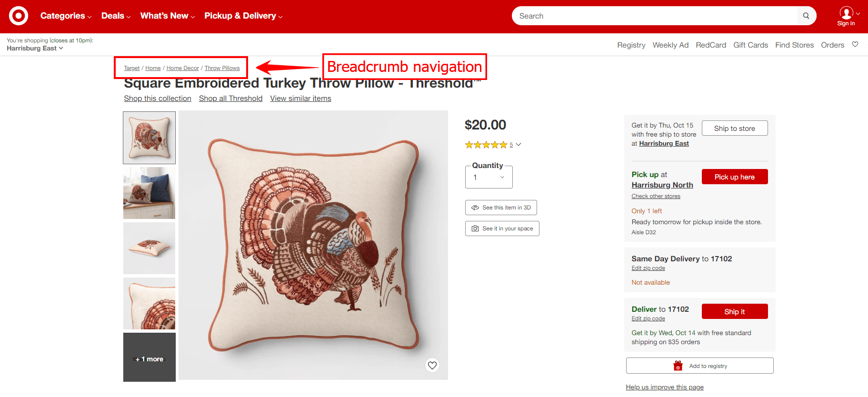Click the Pick up here button
The width and height of the screenshot is (868, 397).
pos(734,177)
